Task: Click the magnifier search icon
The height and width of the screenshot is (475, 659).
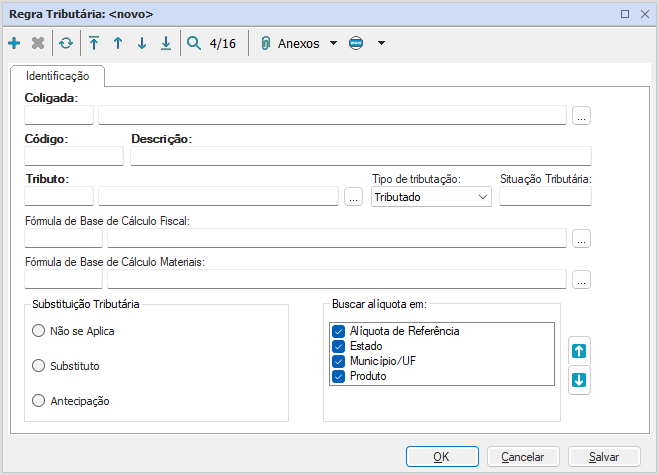Action: click(194, 43)
